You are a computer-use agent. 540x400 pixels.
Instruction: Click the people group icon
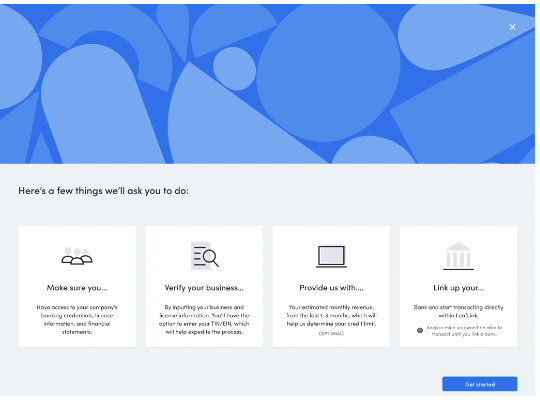click(x=77, y=256)
